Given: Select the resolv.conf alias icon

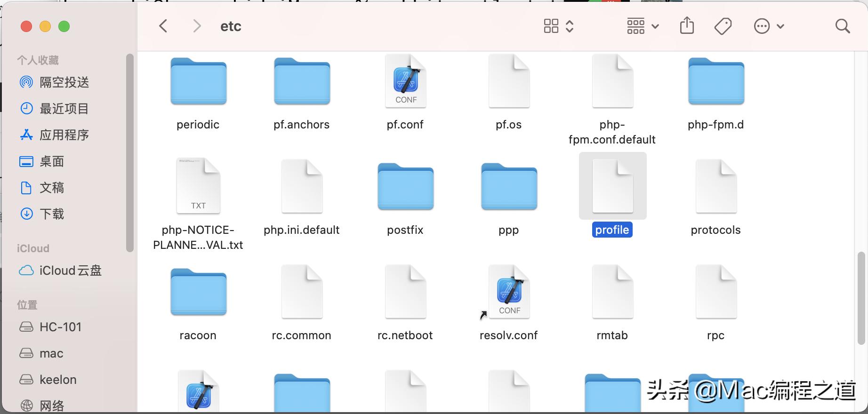Looking at the screenshot, I should [x=509, y=291].
